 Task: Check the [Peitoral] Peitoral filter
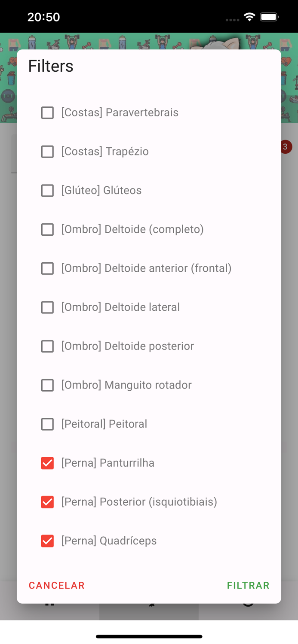click(x=47, y=424)
